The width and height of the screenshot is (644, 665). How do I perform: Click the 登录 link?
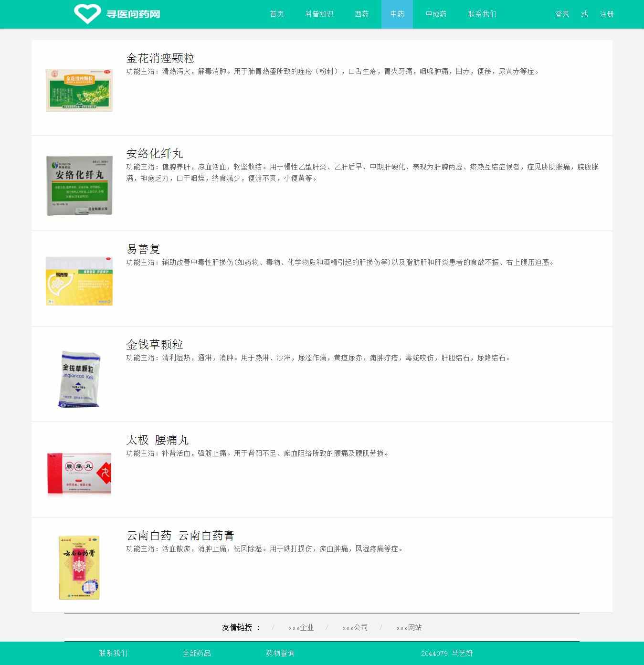pyautogui.click(x=562, y=14)
